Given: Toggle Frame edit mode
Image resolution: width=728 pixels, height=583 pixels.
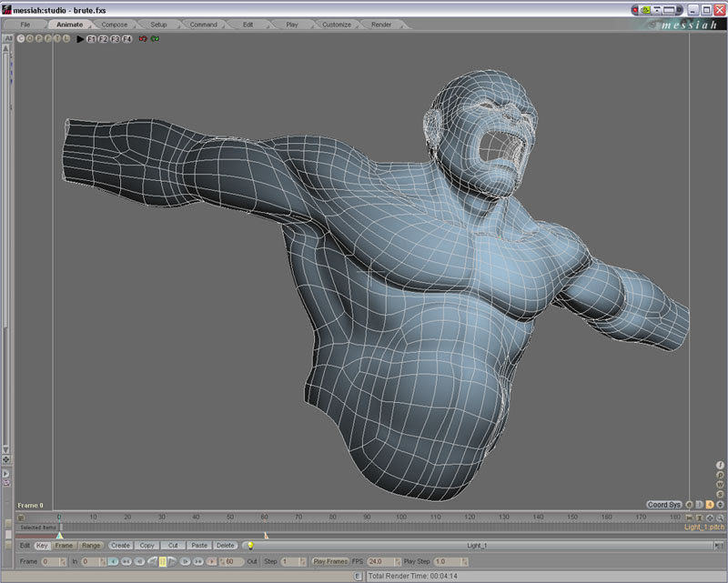Looking at the screenshot, I should click(64, 546).
